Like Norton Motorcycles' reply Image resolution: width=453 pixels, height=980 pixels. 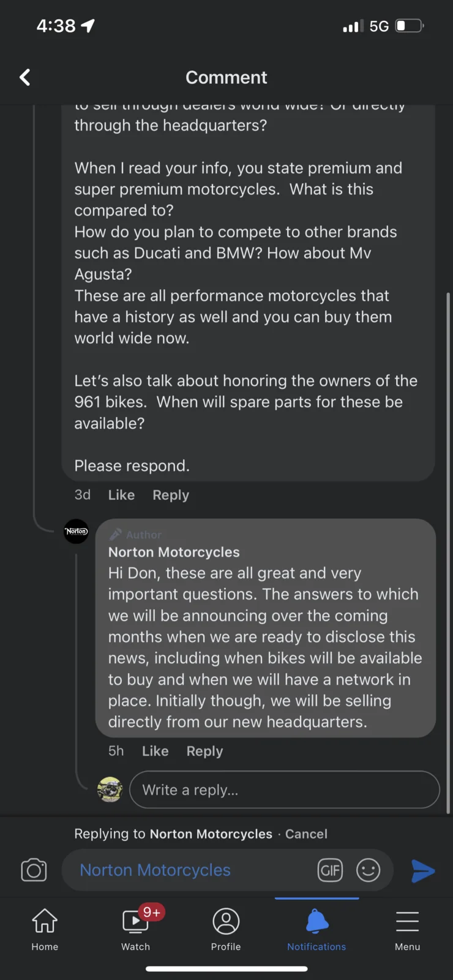coord(155,751)
